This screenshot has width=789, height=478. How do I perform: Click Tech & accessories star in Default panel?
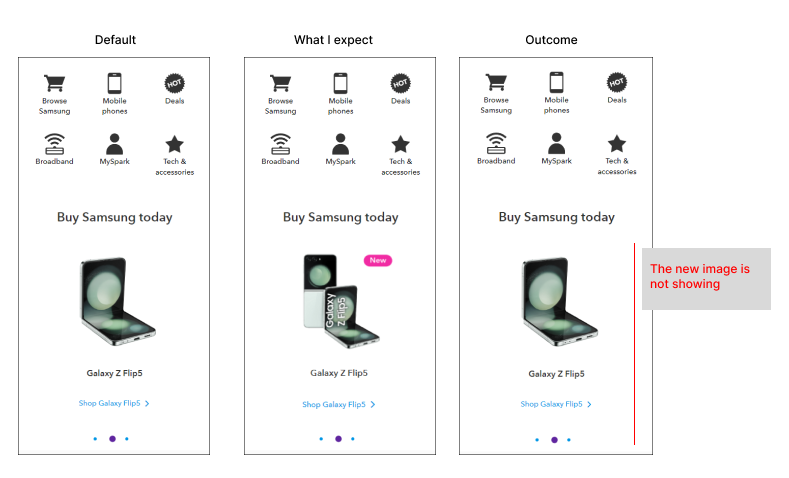click(175, 144)
